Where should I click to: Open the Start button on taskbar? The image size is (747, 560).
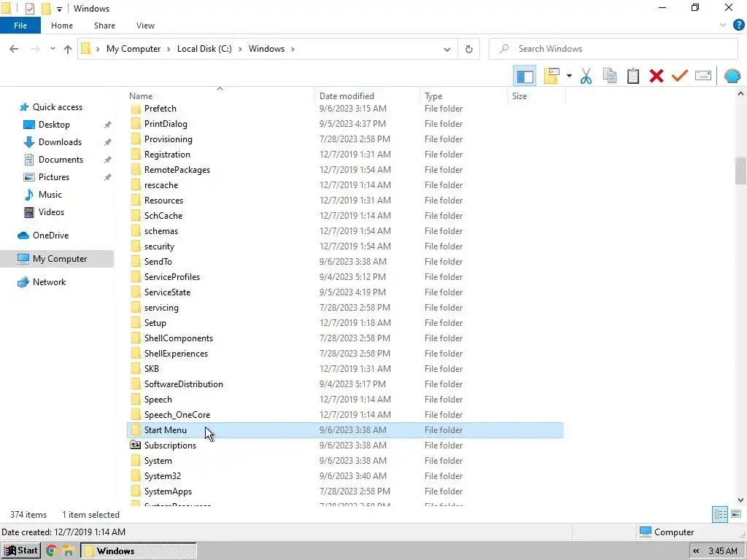click(21, 551)
